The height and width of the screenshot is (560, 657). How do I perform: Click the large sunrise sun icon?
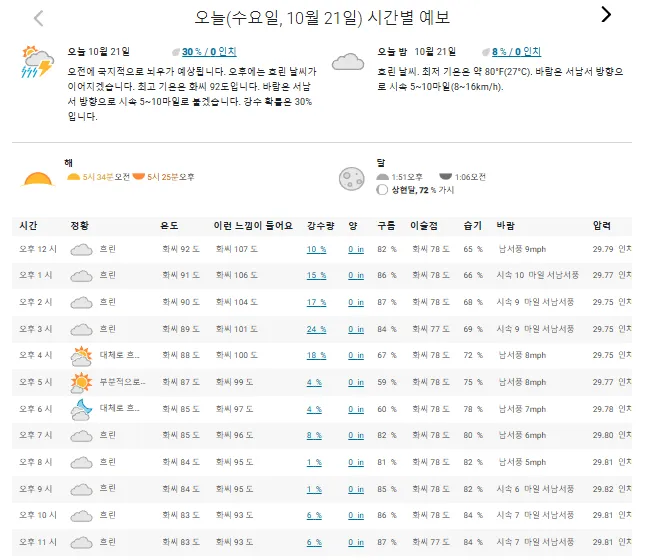pyautogui.click(x=38, y=179)
